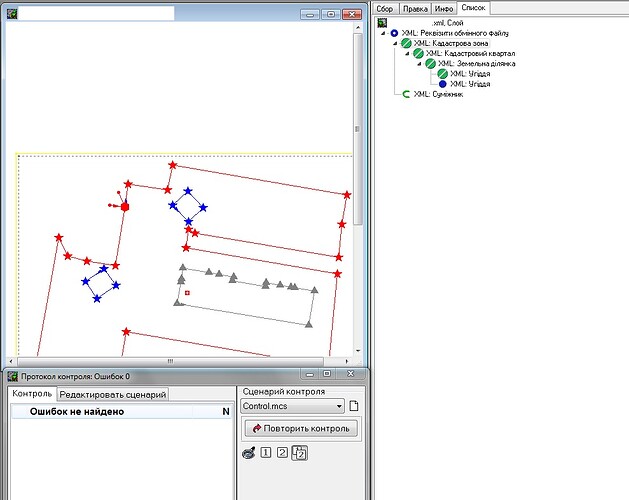The height and width of the screenshot is (500, 629).
Task: Click the new scenario document icon
Action: pos(353,406)
